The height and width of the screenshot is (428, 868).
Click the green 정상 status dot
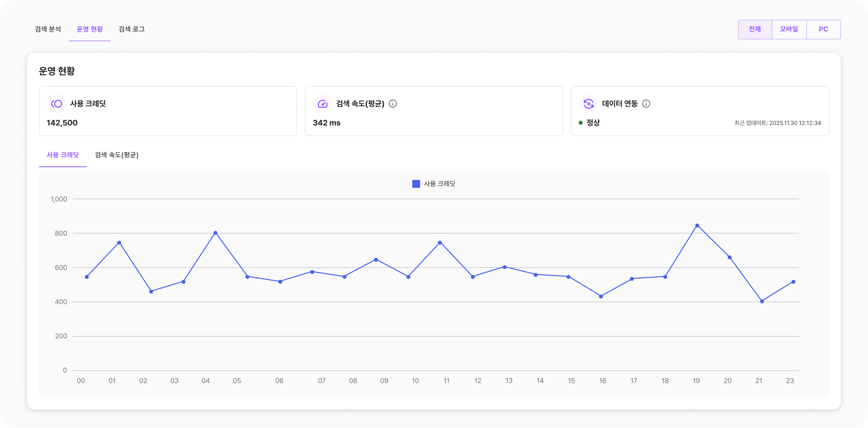(580, 123)
